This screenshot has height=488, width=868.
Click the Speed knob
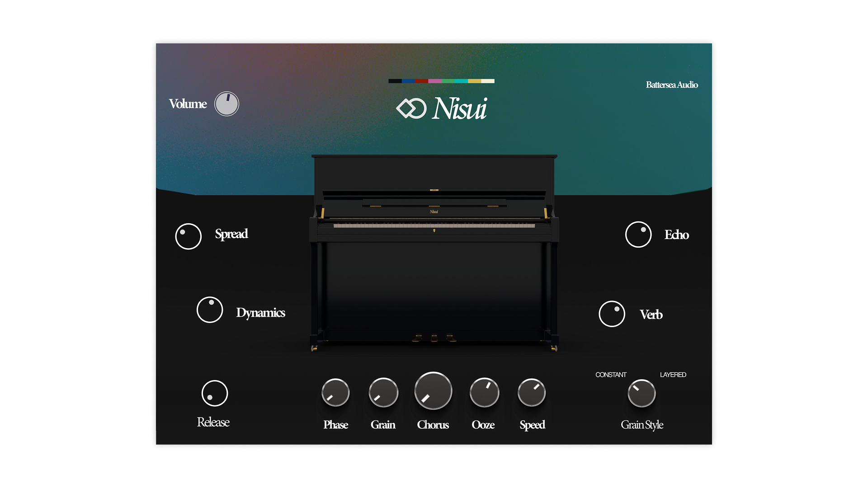coord(532,392)
